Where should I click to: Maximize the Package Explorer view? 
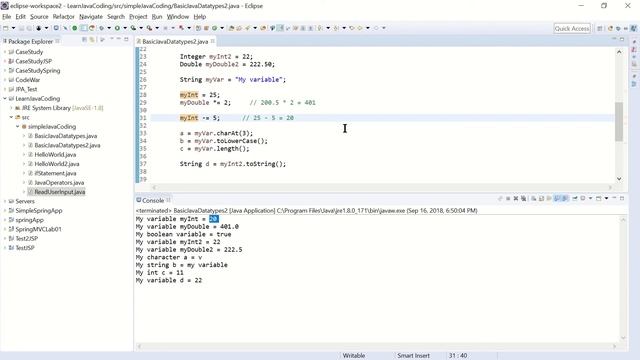[x=127, y=39]
